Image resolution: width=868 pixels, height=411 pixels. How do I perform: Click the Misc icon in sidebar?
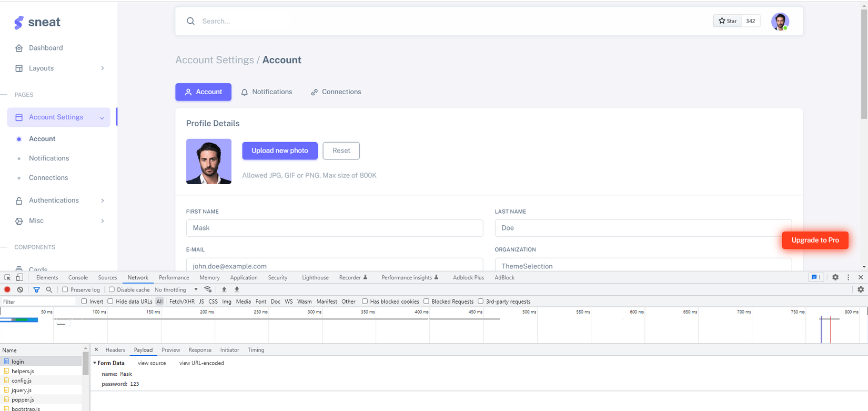coord(19,221)
